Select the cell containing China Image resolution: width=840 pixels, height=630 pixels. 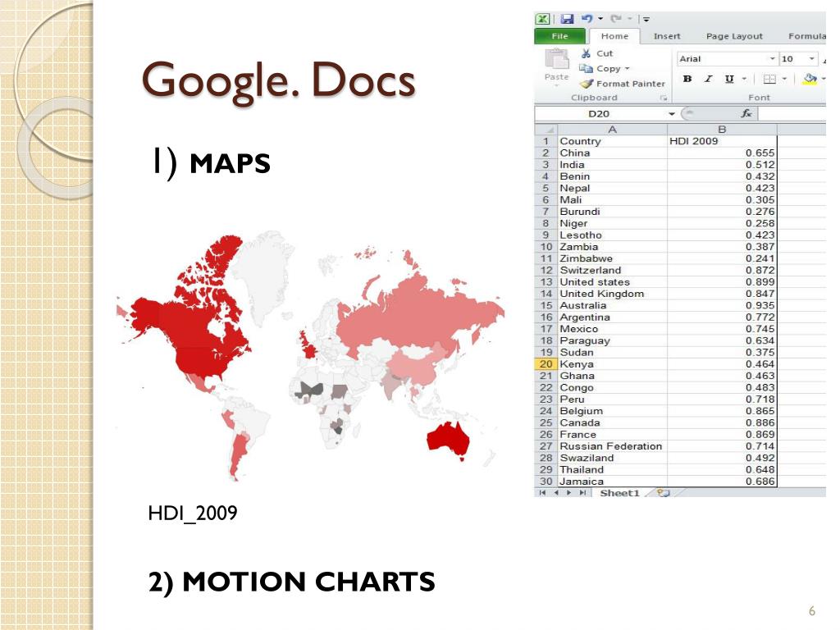(612, 153)
